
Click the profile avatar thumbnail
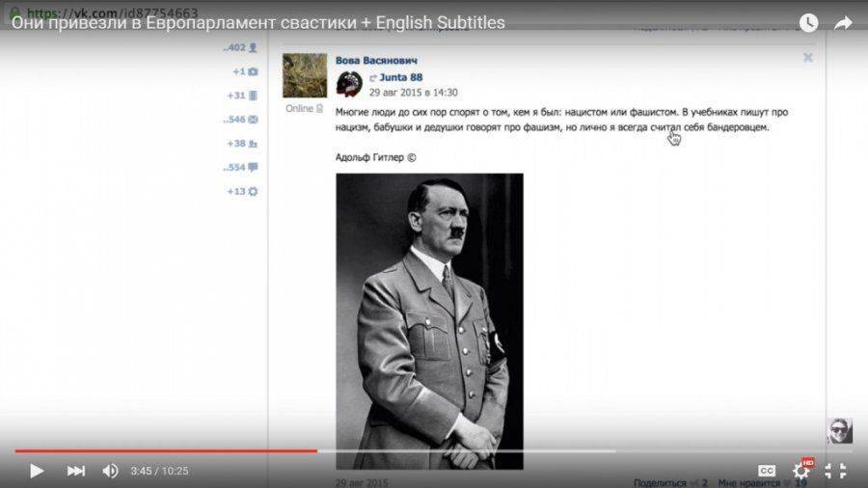[304, 75]
